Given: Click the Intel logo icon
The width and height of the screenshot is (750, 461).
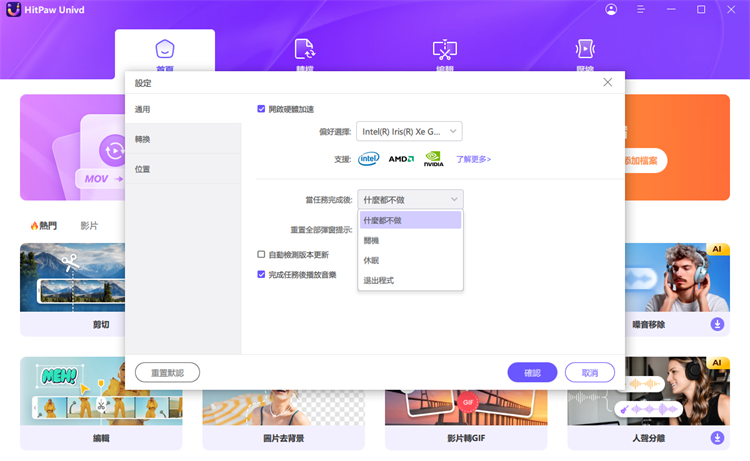Looking at the screenshot, I should 369,158.
